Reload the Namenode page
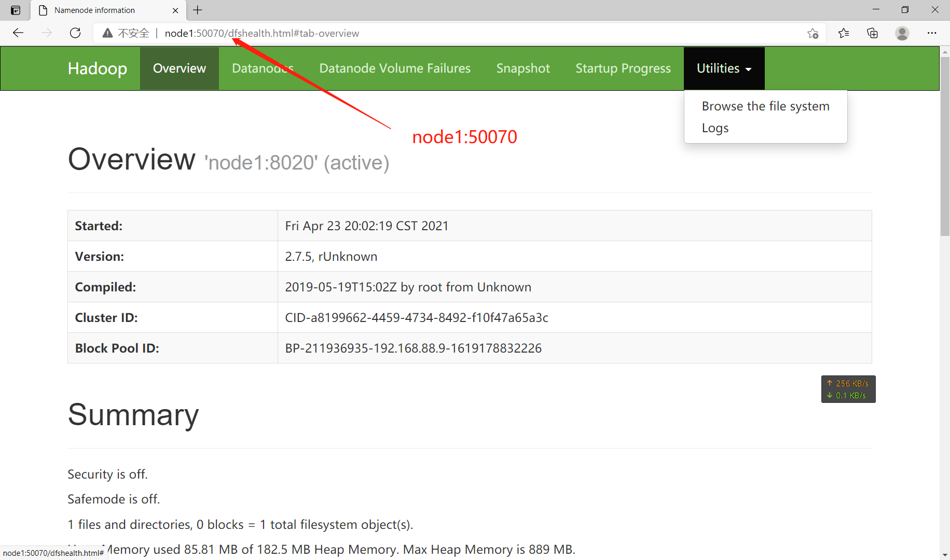The height and width of the screenshot is (560, 950). [75, 33]
